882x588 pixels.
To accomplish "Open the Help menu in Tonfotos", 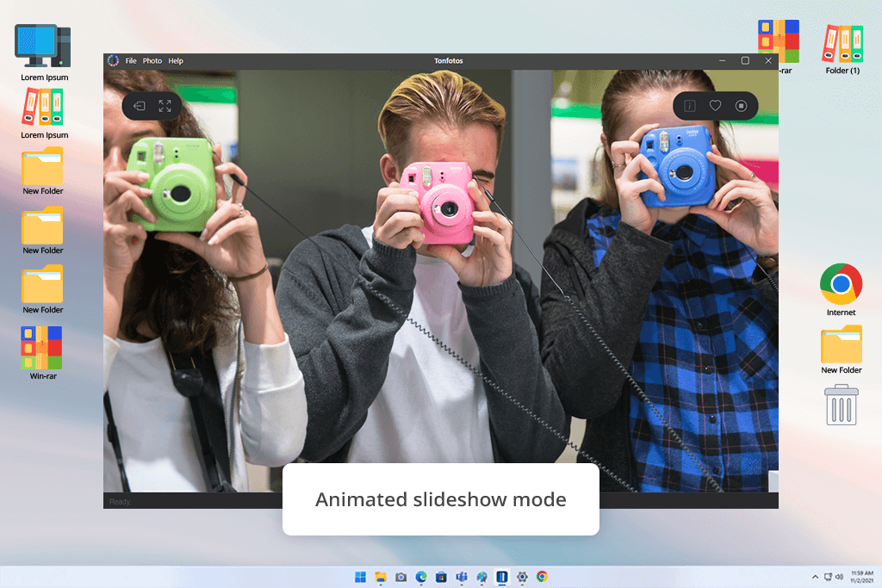I will click(176, 61).
